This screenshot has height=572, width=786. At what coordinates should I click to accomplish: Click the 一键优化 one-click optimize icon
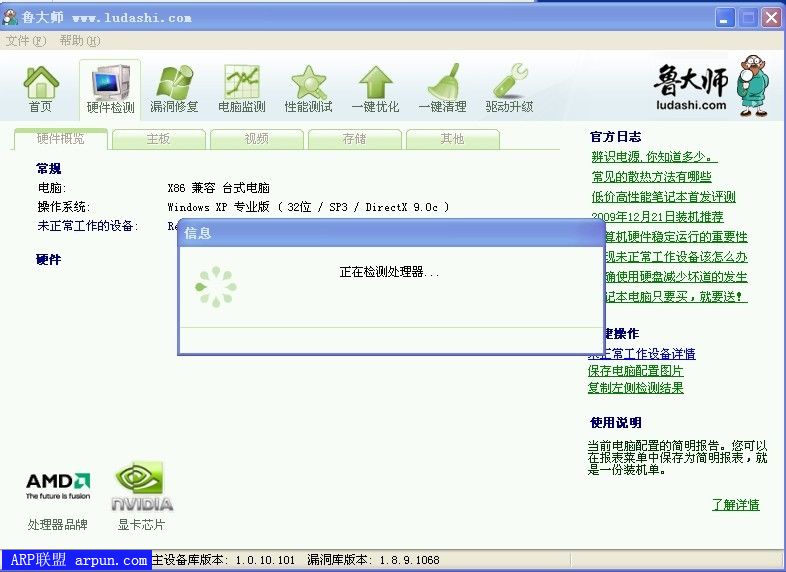pos(375,89)
